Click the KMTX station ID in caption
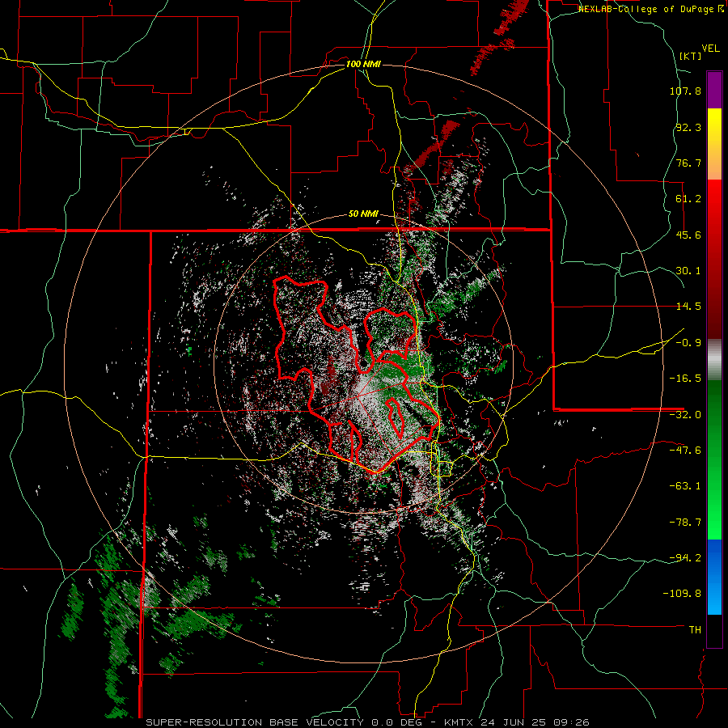This screenshot has width=728, height=728. (460, 722)
